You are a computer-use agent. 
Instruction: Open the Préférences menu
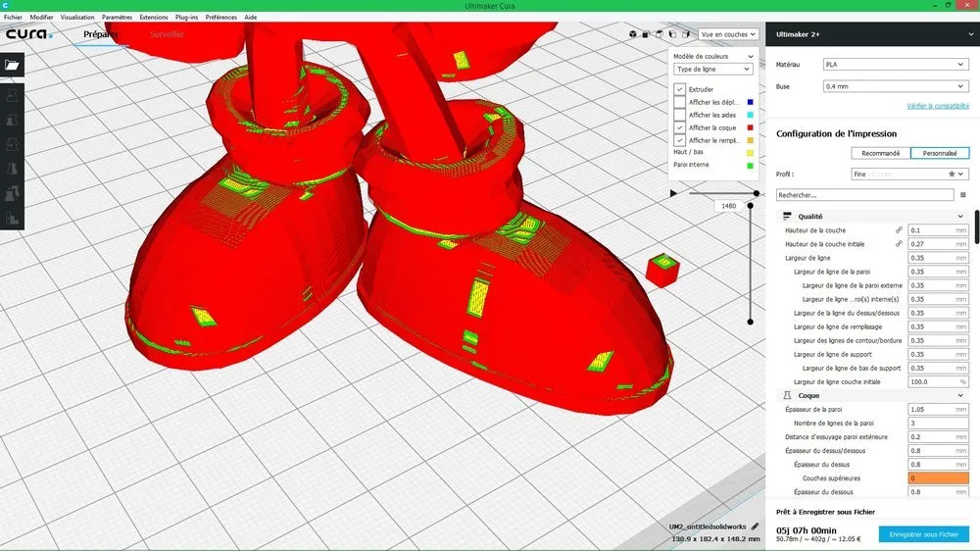[x=221, y=17]
